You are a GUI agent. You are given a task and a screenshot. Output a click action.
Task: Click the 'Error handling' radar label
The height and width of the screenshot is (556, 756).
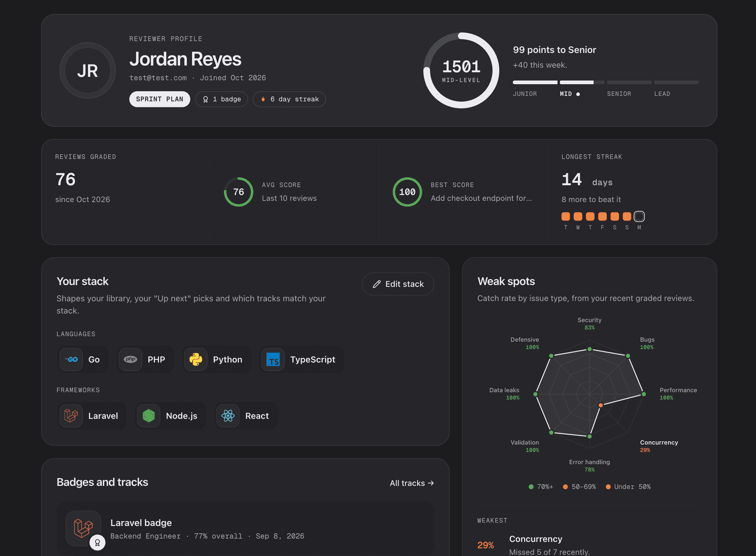[590, 462]
